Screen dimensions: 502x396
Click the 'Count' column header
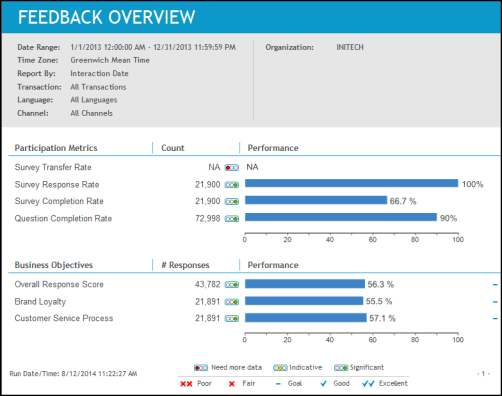173,148
